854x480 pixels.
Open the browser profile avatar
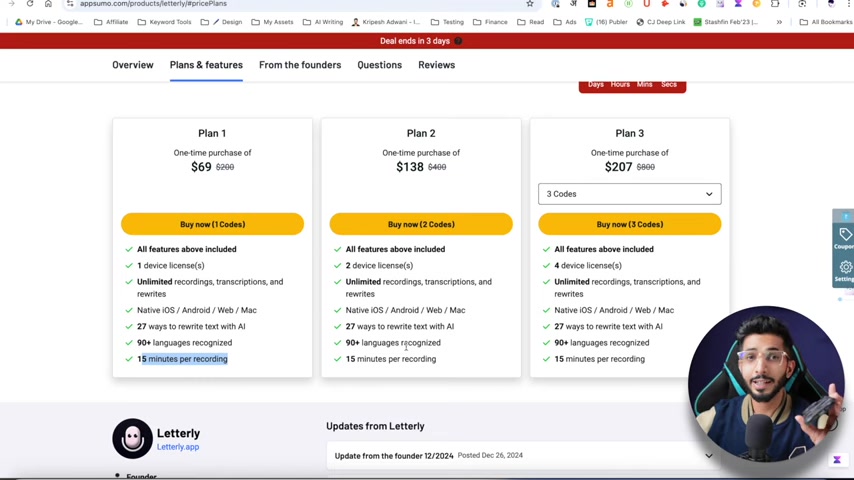click(831, 4)
